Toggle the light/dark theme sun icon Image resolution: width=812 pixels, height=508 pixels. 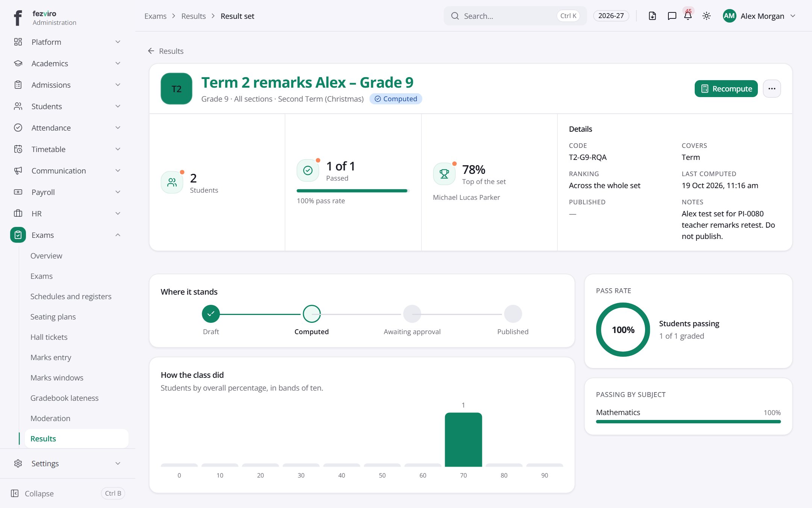tap(706, 16)
